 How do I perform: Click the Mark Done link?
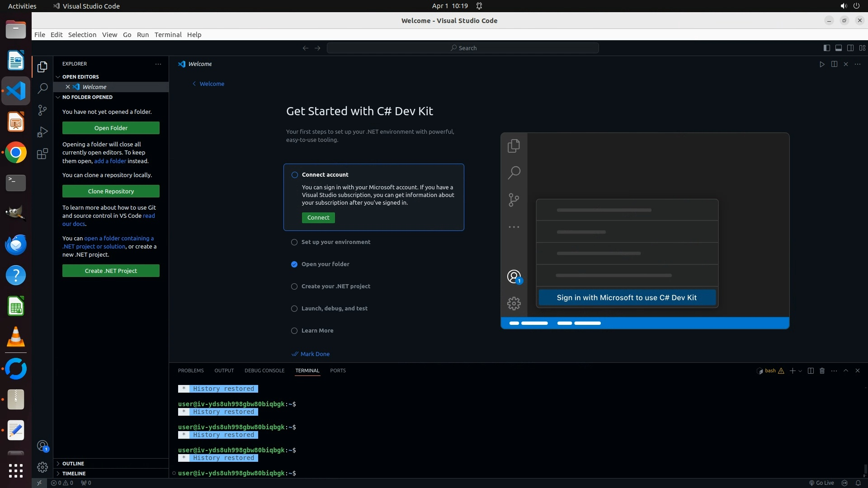point(315,354)
